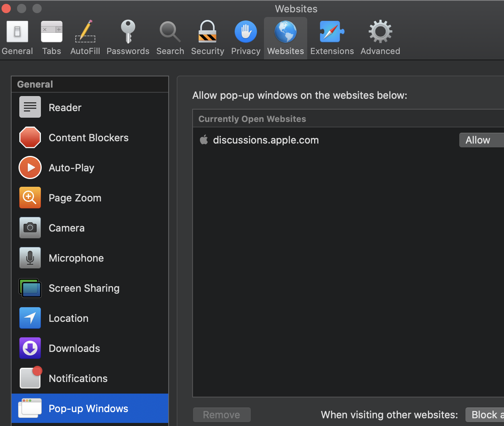Switch to the Advanced tab label
The width and height of the screenshot is (504, 426).
pyautogui.click(x=381, y=51)
